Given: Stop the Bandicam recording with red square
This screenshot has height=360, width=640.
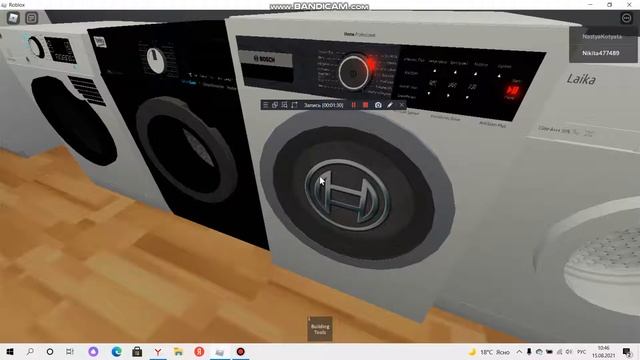Looking at the screenshot, I should [x=365, y=105].
